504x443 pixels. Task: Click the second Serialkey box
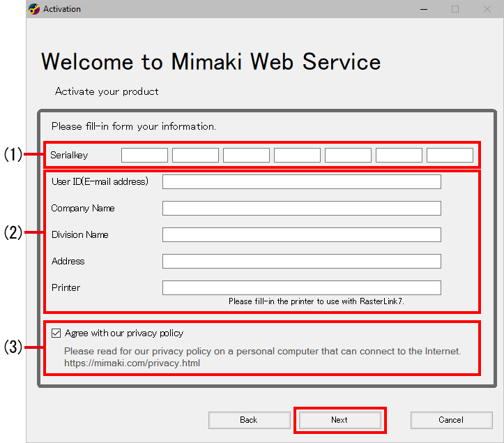[195, 155]
